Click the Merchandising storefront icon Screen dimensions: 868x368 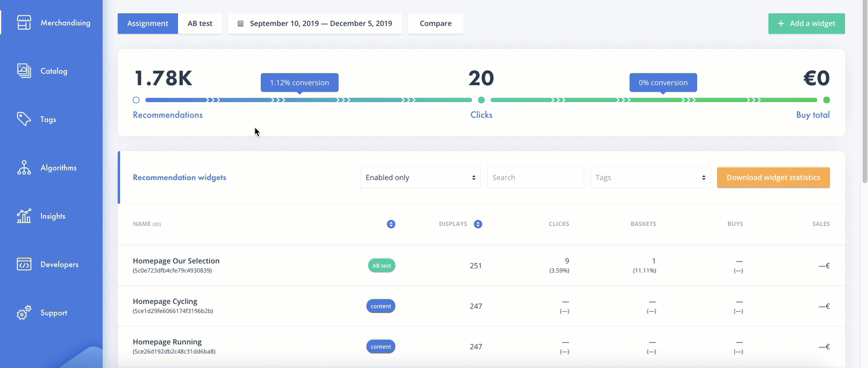pyautogui.click(x=24, y=23)
